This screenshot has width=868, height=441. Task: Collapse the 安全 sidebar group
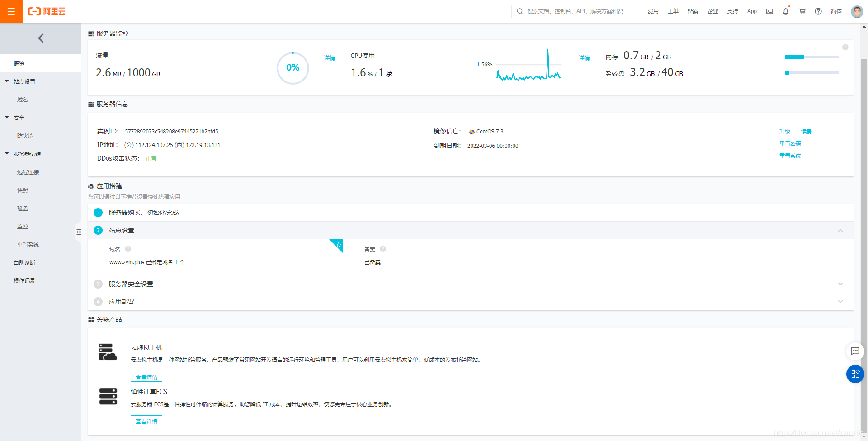(x=7, y=118)
